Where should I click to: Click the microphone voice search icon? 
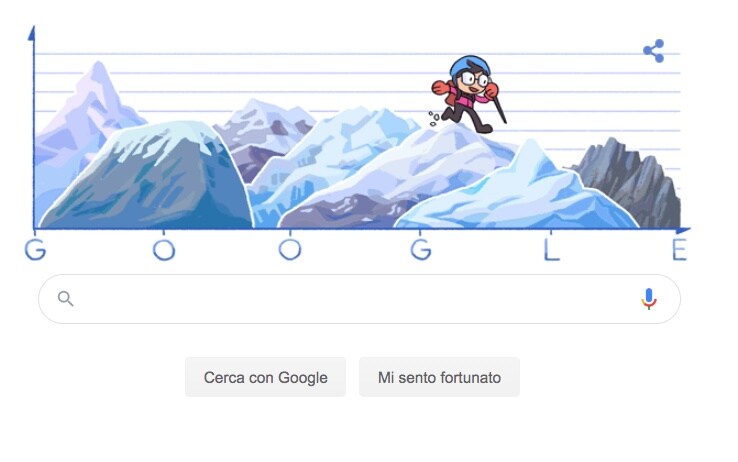[x=649, y=299]
